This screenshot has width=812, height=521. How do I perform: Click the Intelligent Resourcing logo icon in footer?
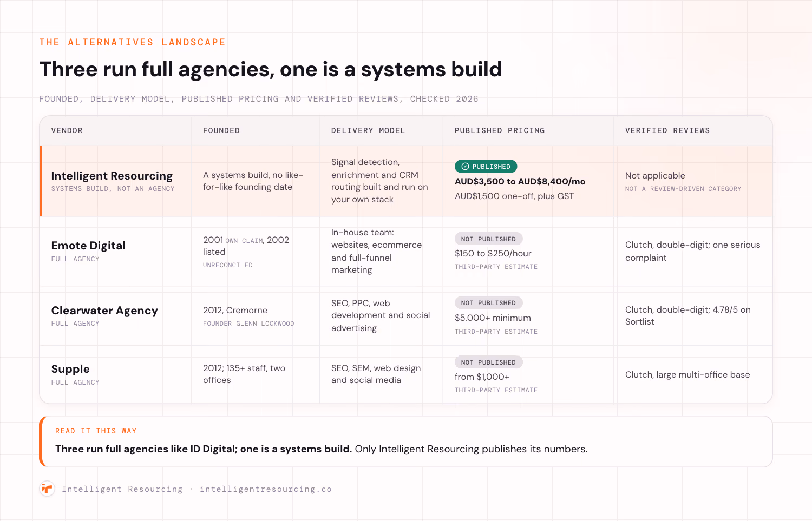[47, 489]
